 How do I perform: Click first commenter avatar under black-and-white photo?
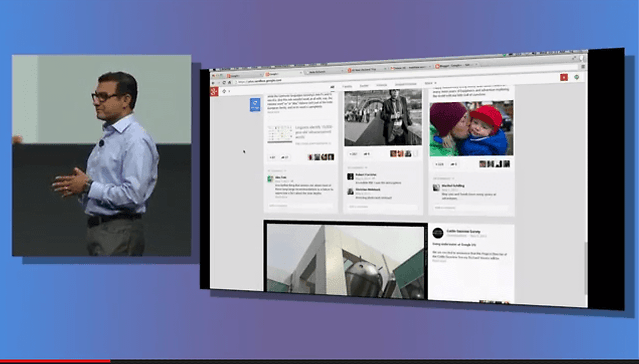(350, 176)
